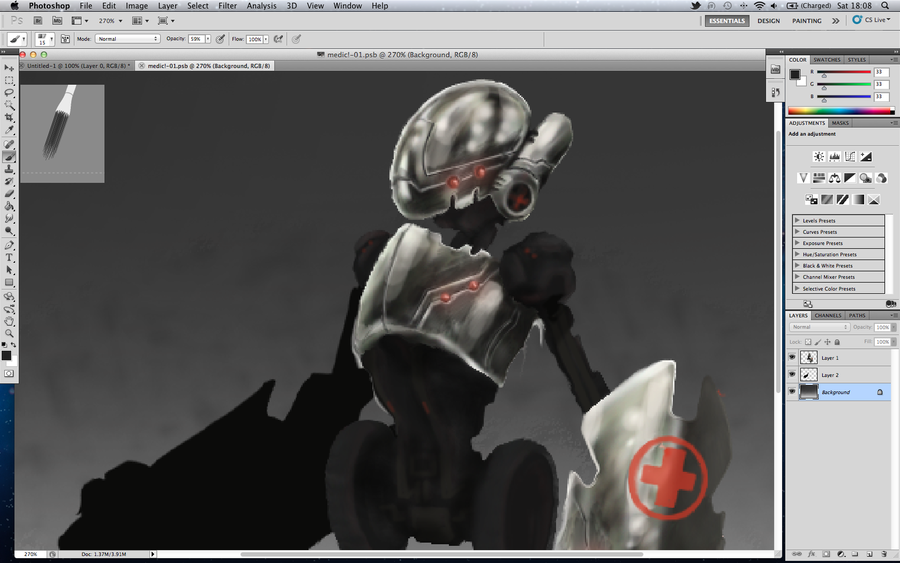Add layer style via fx icon

coord(812,554)
